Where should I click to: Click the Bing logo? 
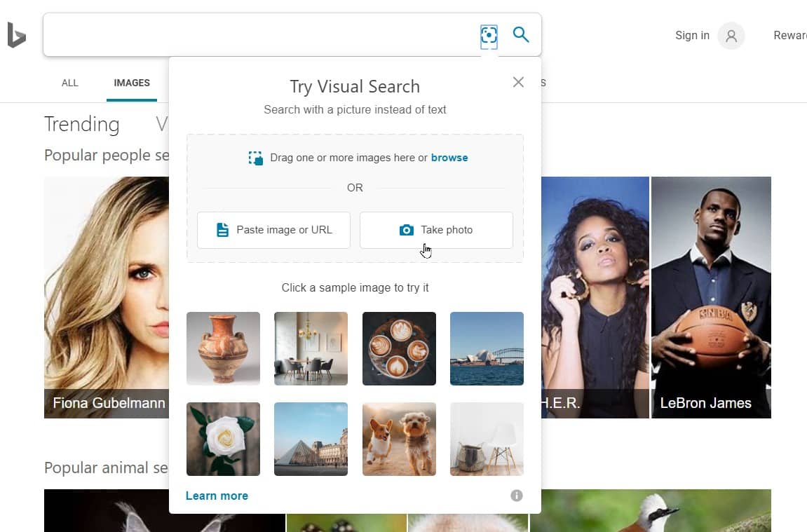coord(16,35)
